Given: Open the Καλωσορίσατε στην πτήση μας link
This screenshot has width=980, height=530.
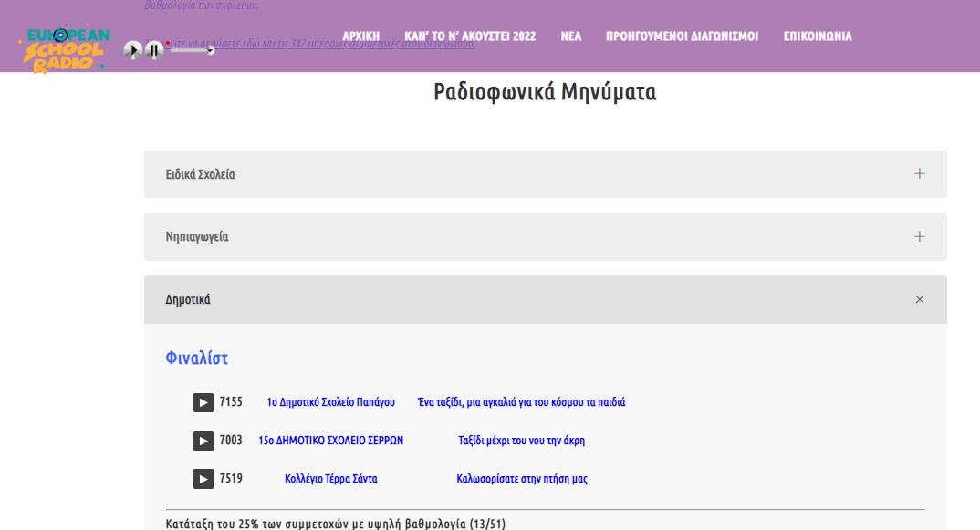Looking at the screenshot, I should (x=521, y=479).
